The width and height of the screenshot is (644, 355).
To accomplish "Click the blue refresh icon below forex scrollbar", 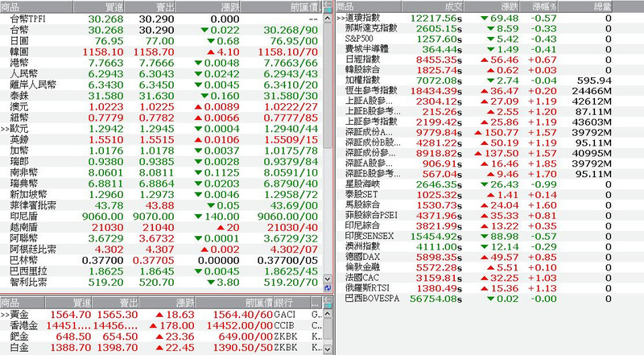I will (328, 287).
